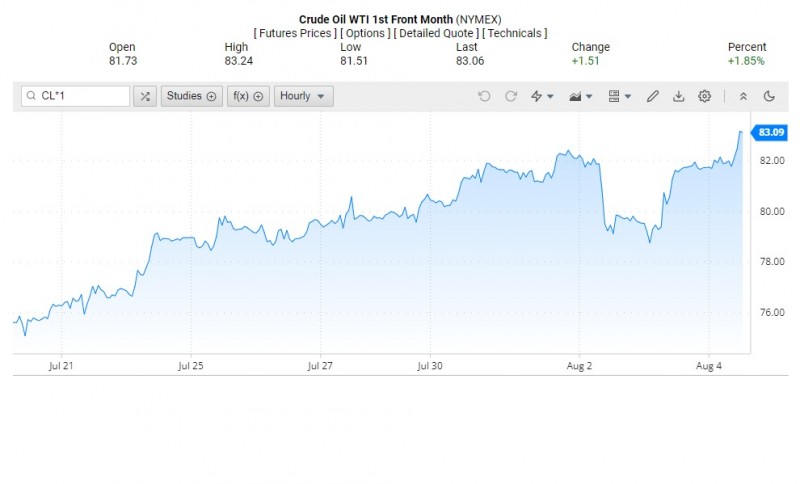
Task: Click the download chart icon
Action: pyautogui.click(x=679, y=96)
